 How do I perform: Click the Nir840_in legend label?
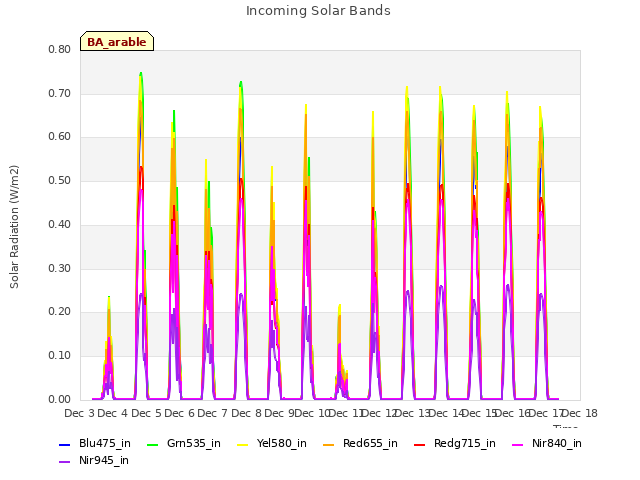556,443
